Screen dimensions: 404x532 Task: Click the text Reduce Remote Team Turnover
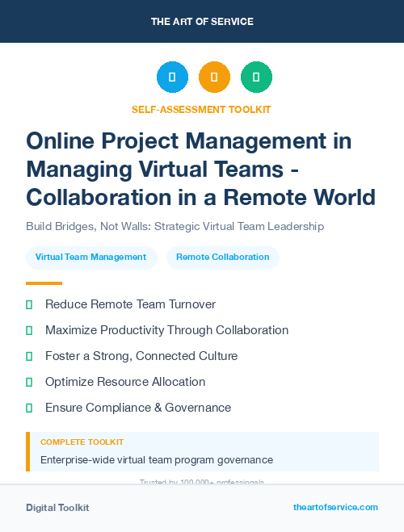click(130, 304)
